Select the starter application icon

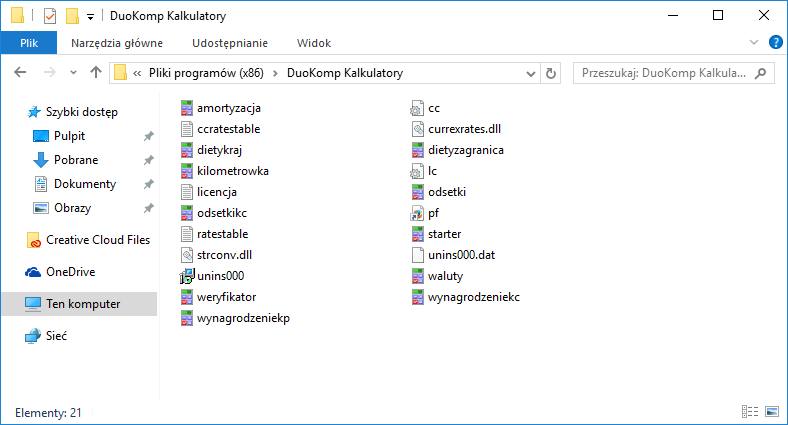pos(418,235)
